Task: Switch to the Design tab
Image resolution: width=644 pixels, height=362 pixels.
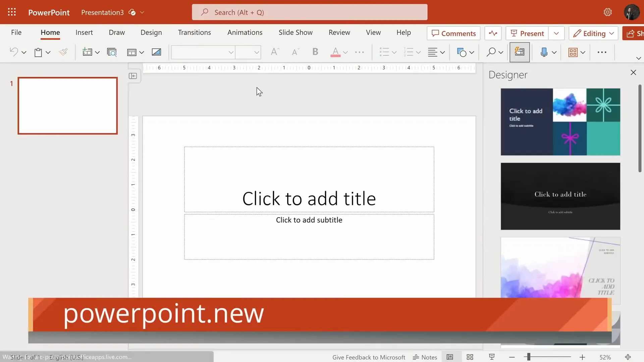Action: point(151,33)
